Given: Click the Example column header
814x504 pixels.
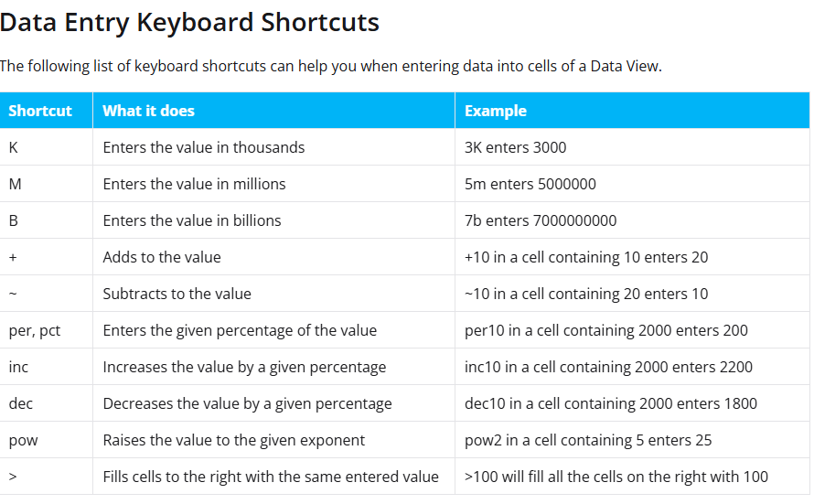Looking at the screenshot, I should (496, 111).
